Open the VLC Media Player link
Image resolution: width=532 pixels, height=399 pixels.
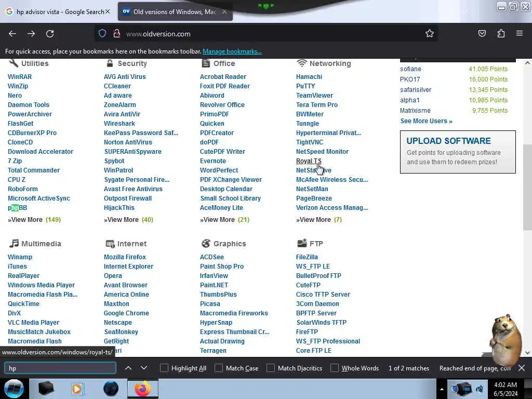pyautogui.click(x=33, y=322)
